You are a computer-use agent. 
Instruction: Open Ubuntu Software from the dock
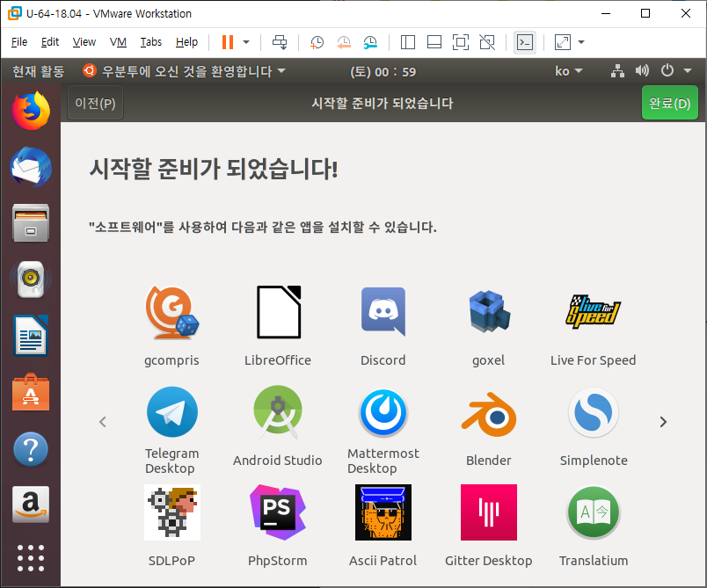31,392
